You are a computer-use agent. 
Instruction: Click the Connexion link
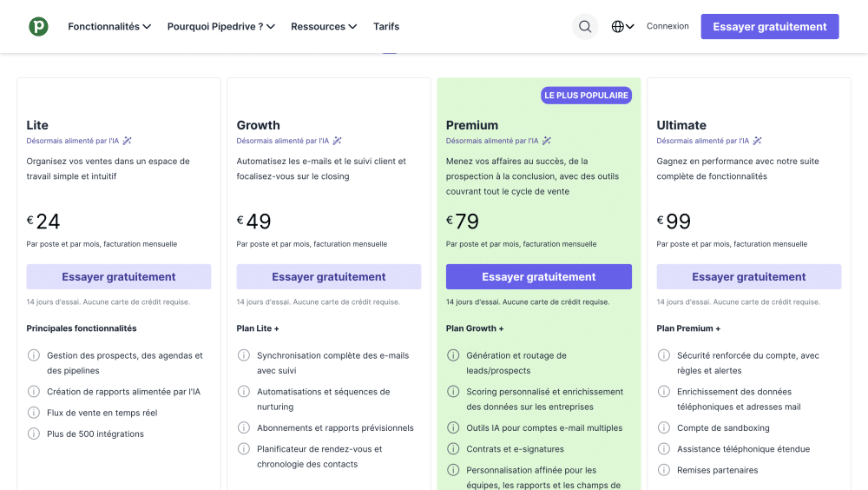[x=667, y=26]
